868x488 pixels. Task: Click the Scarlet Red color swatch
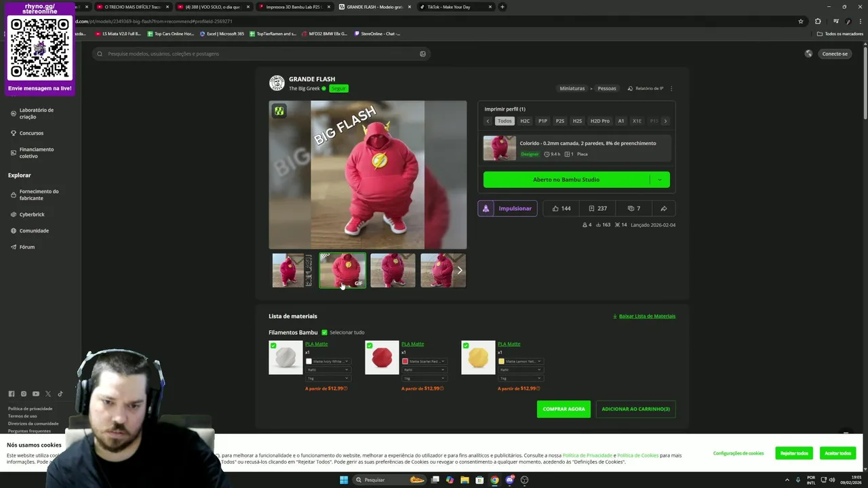406,361
